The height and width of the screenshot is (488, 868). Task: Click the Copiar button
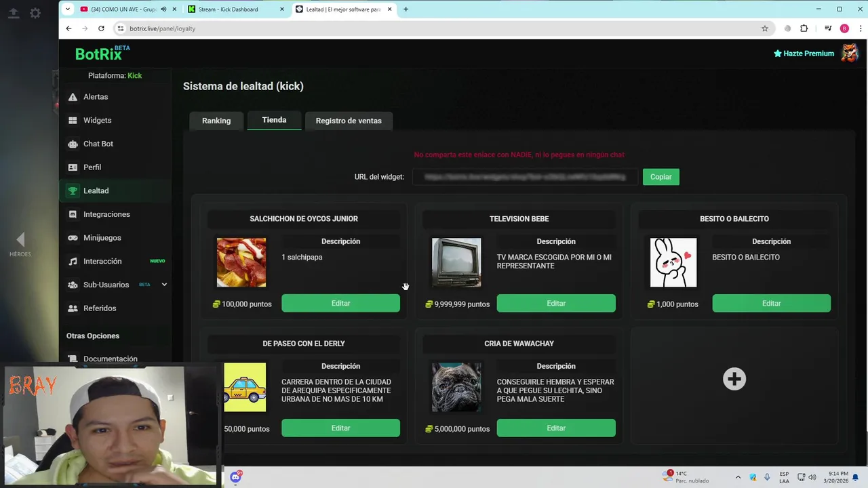click(x=660, y=177)
